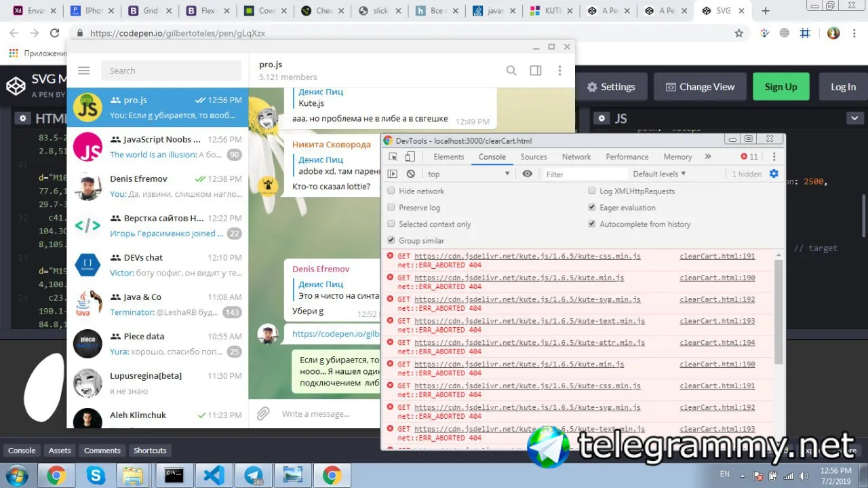This screenshot has width=868, height=488.
Task: Click the green Sign Up button
Action: pyautogui.click(x=781, y=87)
